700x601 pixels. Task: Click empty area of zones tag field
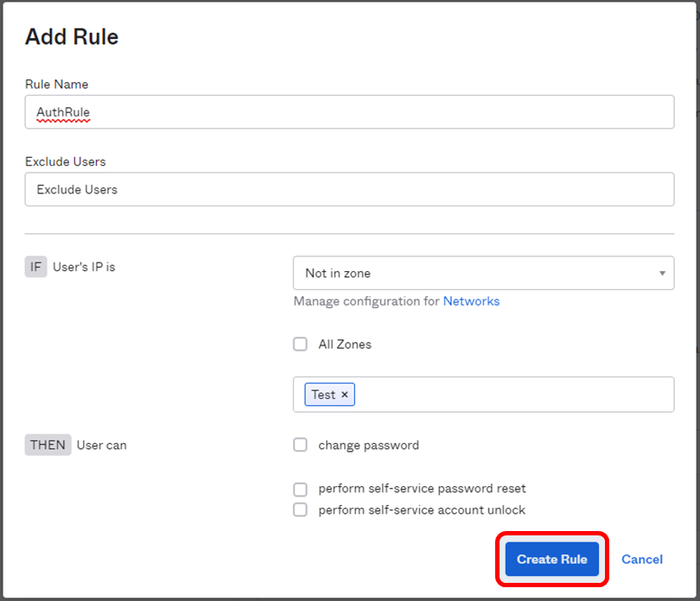[510, 395]
